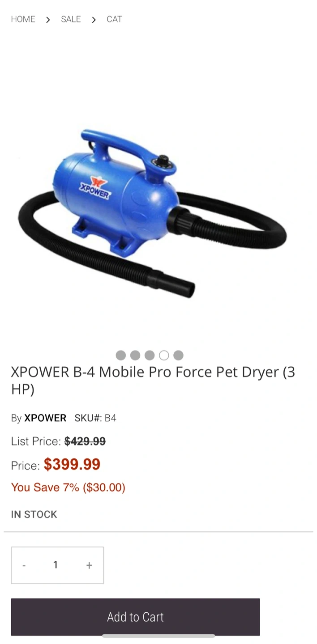Go to the HOME breadcrumb link
This screenshot has width=317, height=644.
pos(23,19)
